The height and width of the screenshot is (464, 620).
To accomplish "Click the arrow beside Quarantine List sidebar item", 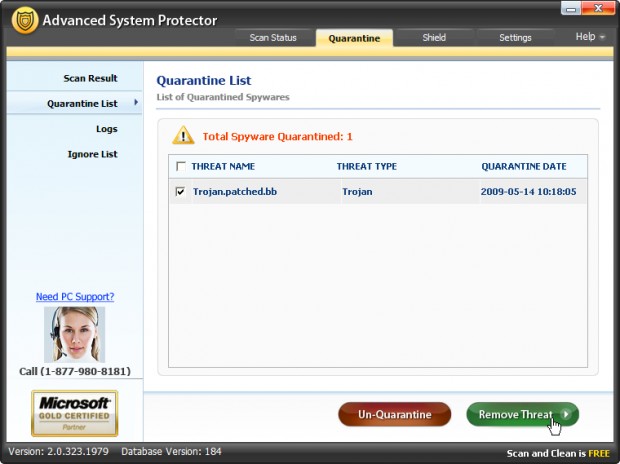I will 136,102.
